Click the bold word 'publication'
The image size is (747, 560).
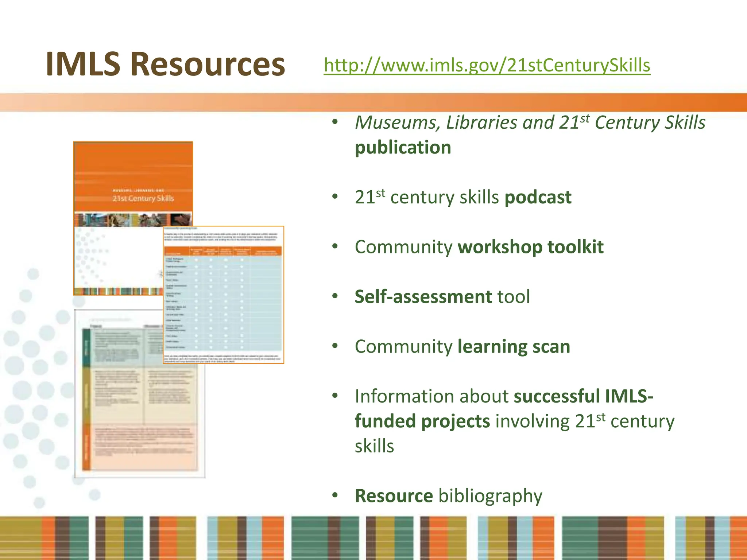coord(403,147)
